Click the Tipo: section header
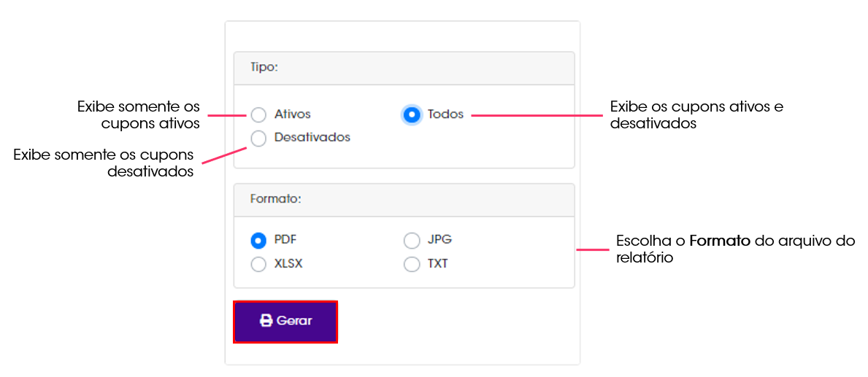Screen dimensions: 868x377 click(404, 68)
